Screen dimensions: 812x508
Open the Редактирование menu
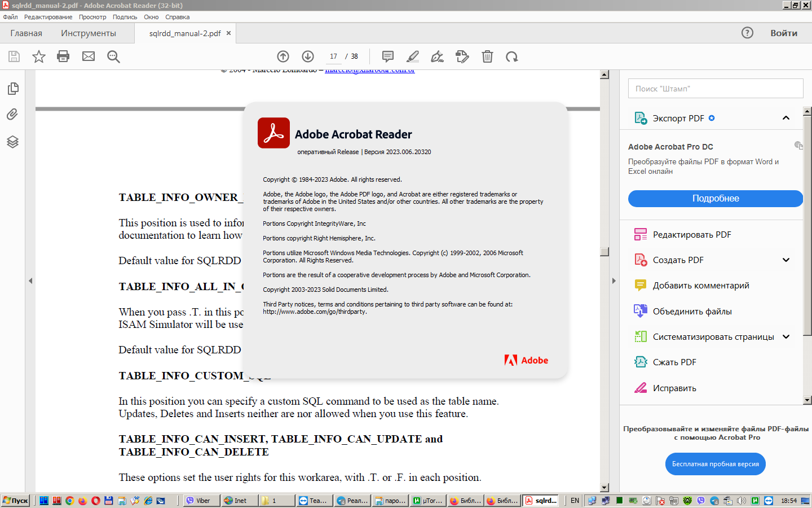pyautogui.click(x=48, y=17)
